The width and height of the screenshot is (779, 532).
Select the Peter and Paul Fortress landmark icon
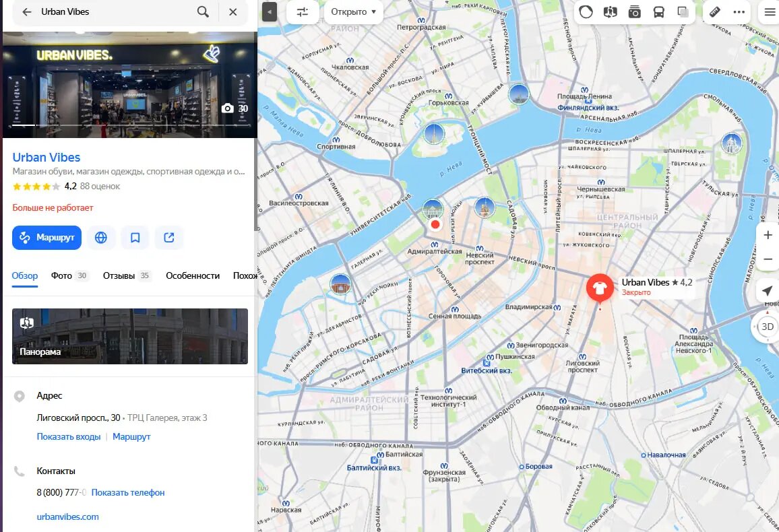coord(434,134)
